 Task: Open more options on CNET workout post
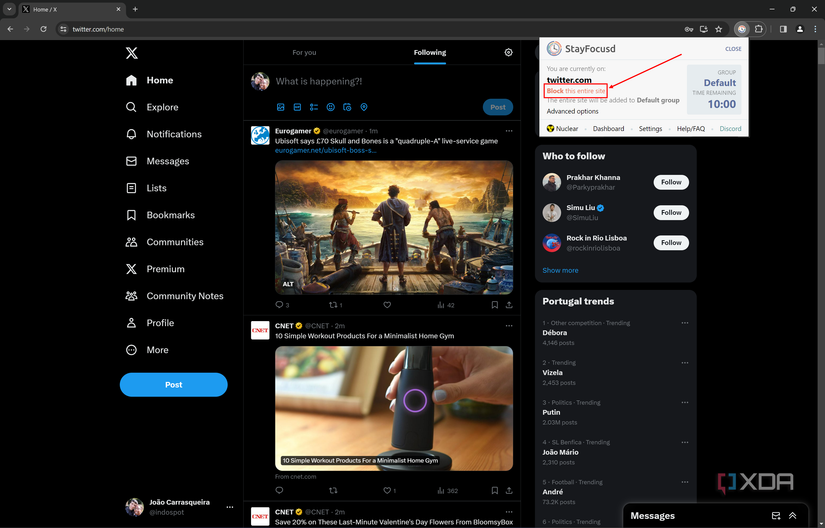pyautogui.click(x=509, y=326)
